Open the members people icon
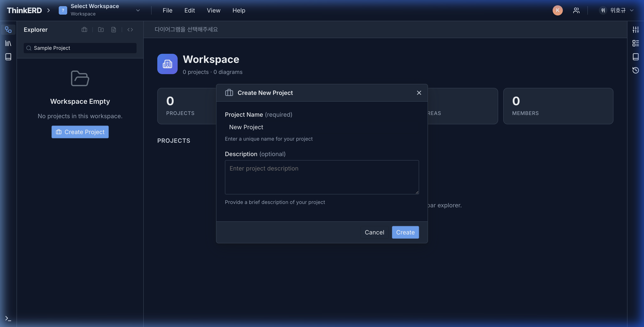 pos(576,10)
